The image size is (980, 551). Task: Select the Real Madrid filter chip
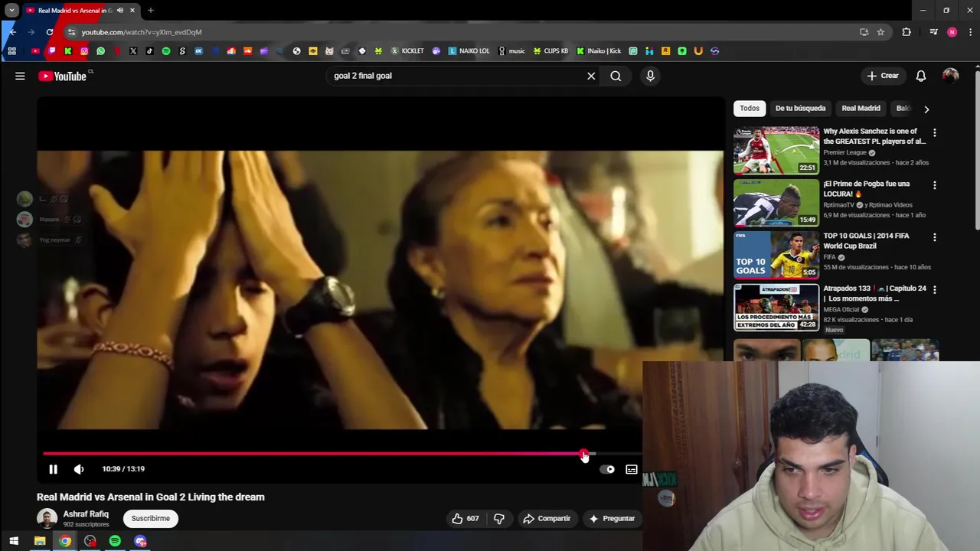coord(861,109)
